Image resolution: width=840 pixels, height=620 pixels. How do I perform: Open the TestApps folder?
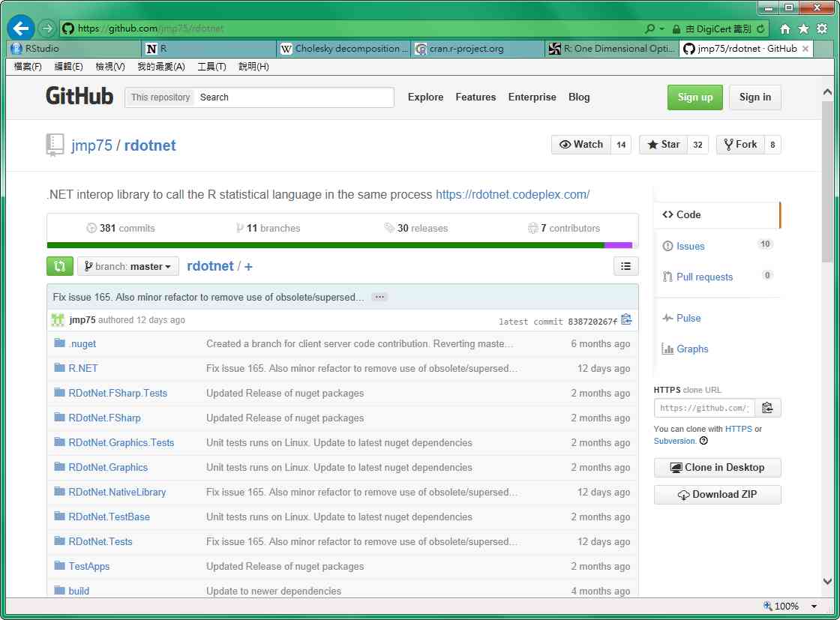pyautogui.click(x=89, y=567)
